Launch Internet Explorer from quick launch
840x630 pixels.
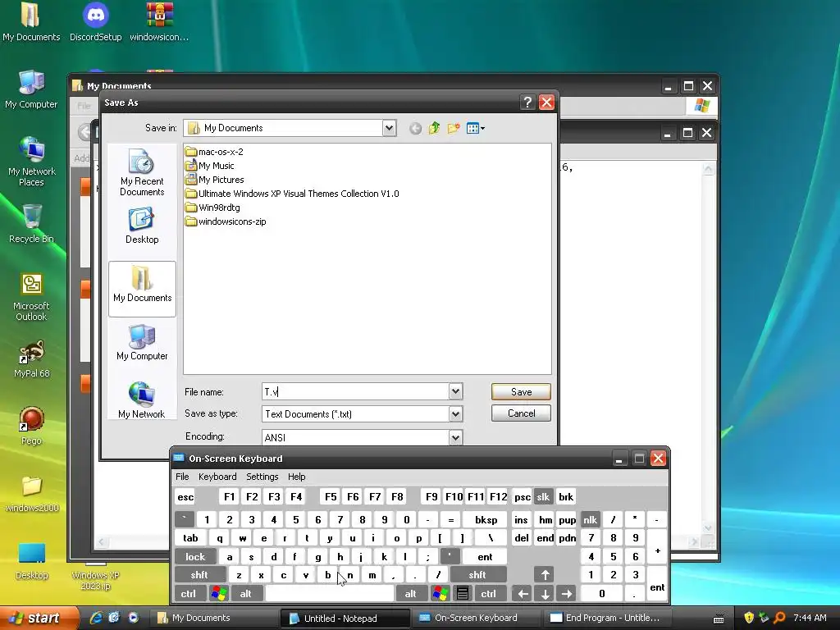coord(96,618)
